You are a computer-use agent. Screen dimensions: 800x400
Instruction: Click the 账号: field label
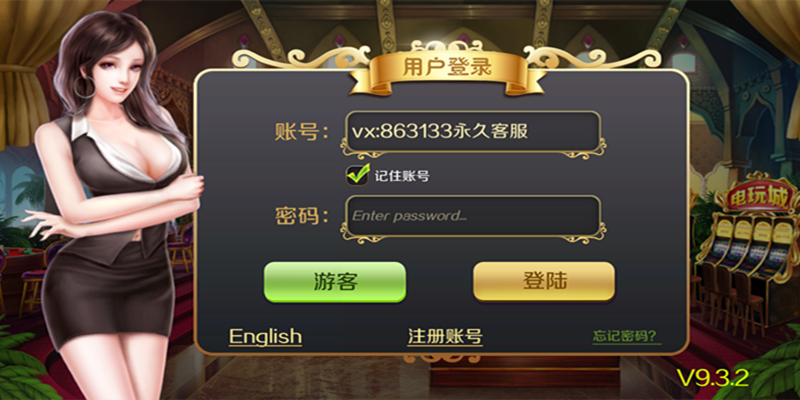coord(301,132)
